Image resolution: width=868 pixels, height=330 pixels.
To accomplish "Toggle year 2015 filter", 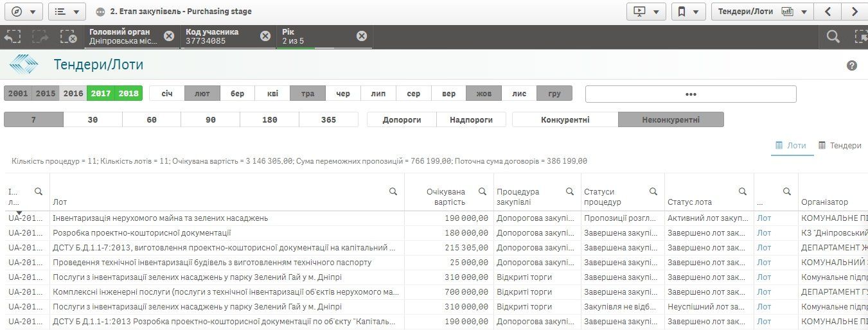I will pos(46,94).
